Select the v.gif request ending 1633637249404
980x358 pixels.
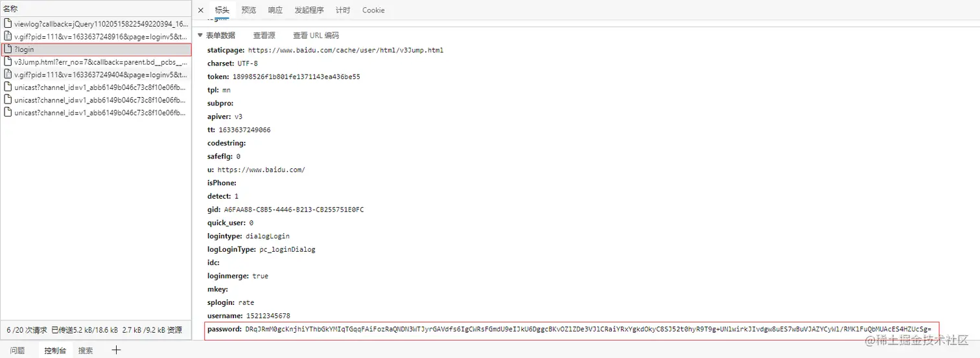96,75
